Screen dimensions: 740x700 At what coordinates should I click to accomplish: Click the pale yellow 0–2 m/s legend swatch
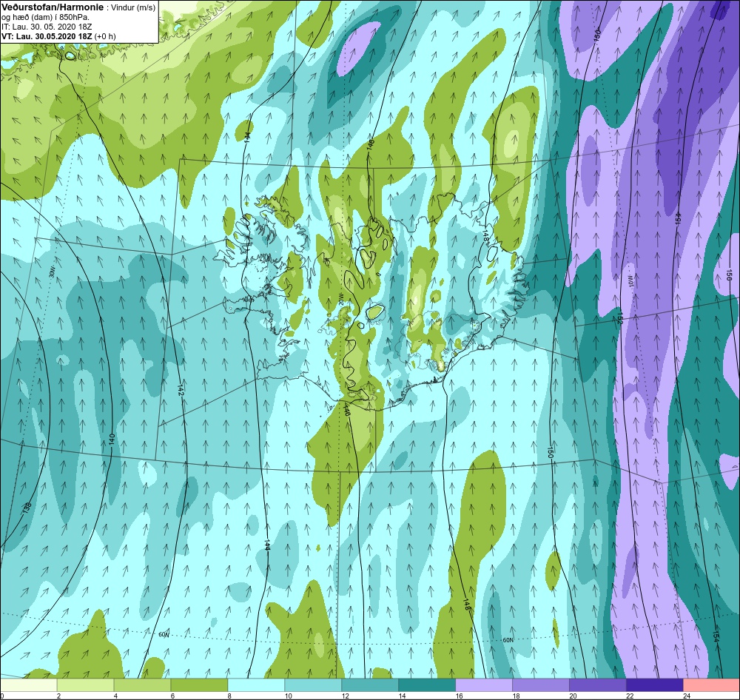pos(28,684)
